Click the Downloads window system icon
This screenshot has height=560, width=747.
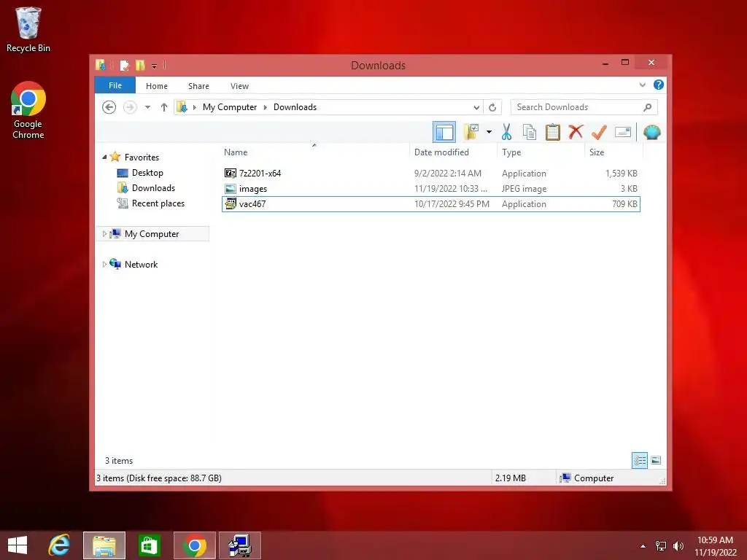point(101,65)
